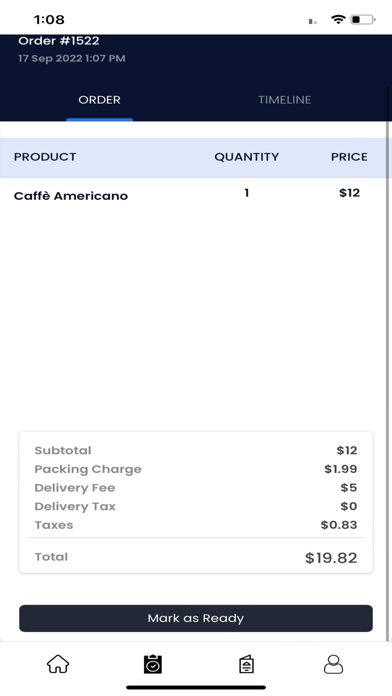Tap the Wi-Fi status icon
This screenshot has height=696, width=392.
point(338,19)
